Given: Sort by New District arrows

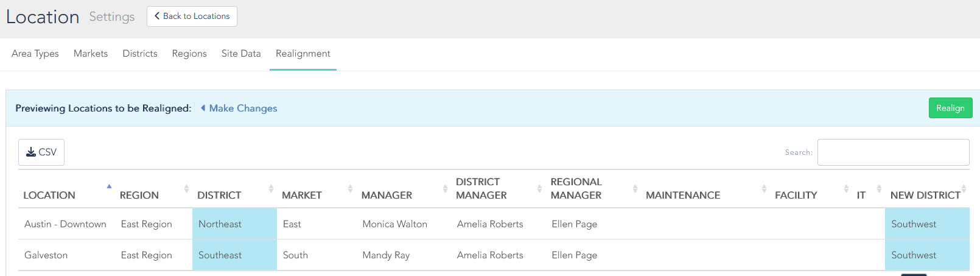Looking at the screenshot, I should coord(964,189).
